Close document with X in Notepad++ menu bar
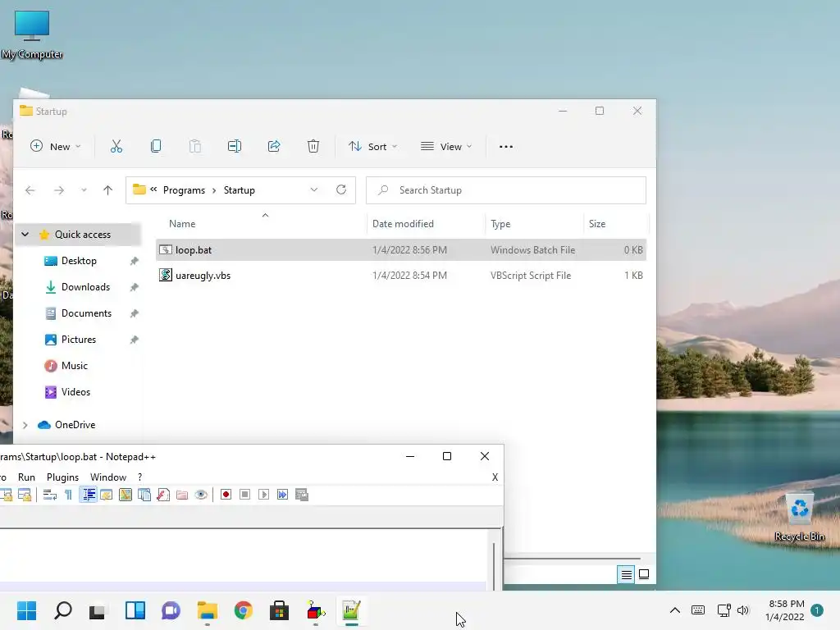 (495, 477)
